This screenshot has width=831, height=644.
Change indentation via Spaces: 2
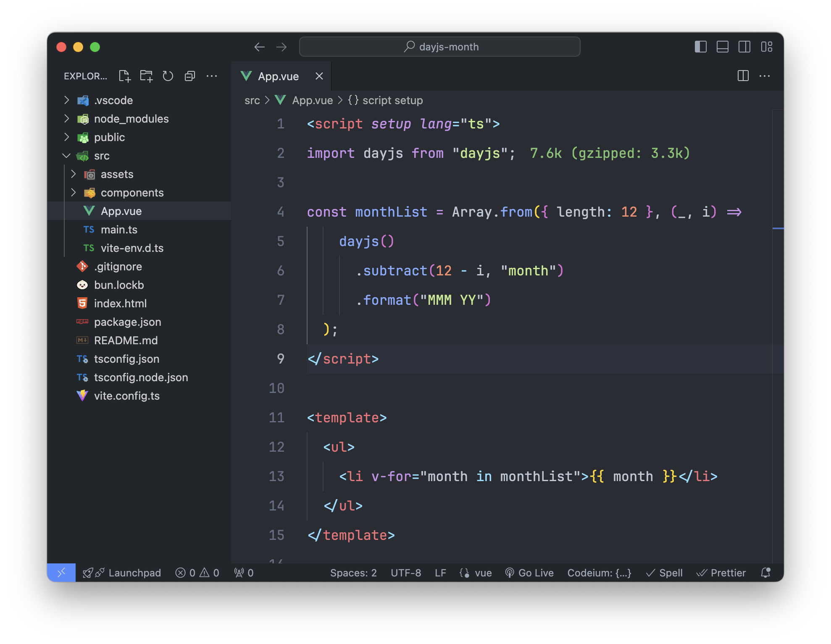[353, 573]
